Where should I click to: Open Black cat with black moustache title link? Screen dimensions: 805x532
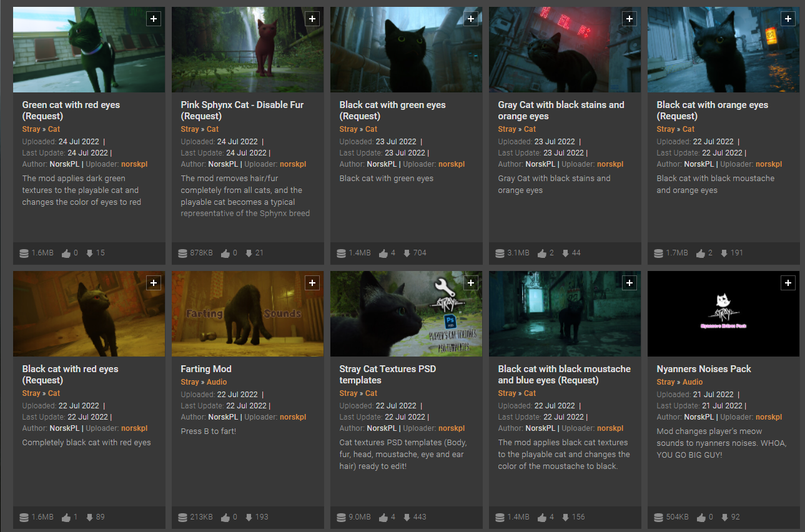pos(565,375)
